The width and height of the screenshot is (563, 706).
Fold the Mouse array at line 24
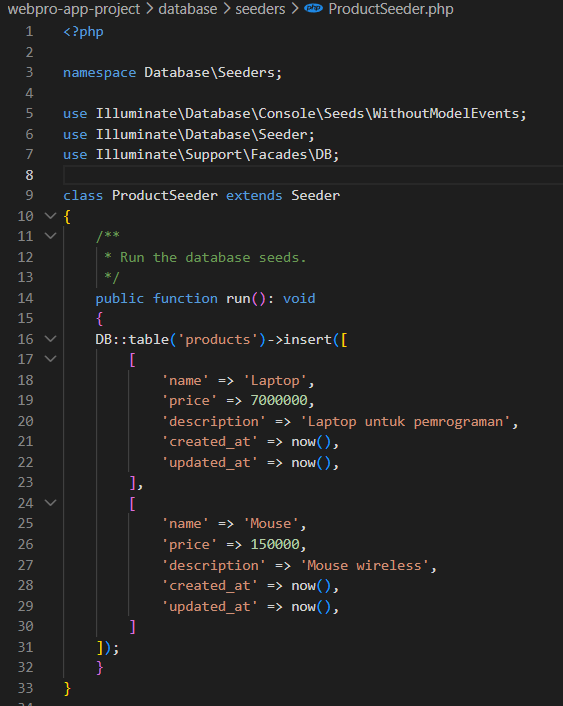pos(50,502)
